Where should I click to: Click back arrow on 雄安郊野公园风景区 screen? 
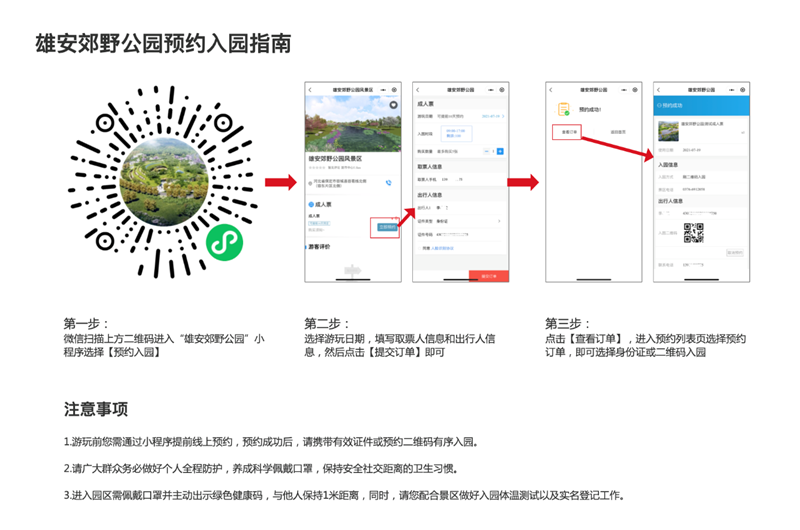(310, 90)
